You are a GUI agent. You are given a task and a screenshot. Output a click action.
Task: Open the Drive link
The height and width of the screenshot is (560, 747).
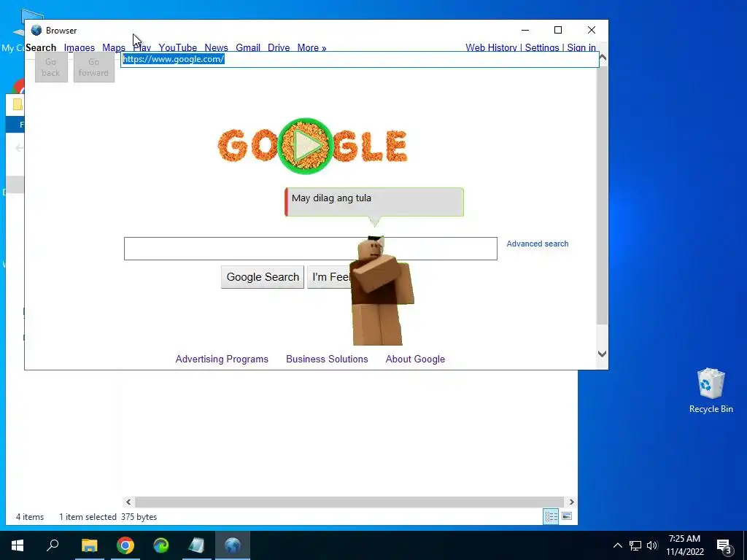tap(279, 47)
